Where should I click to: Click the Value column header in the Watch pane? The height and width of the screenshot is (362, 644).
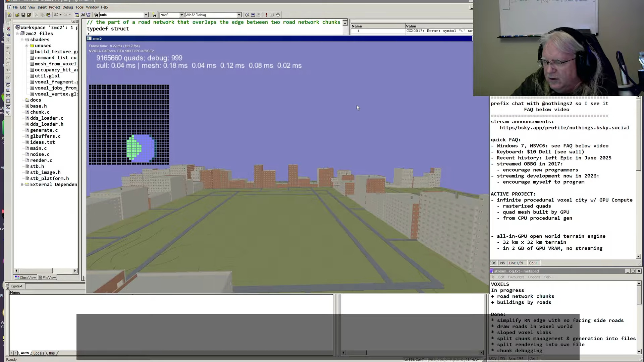click(439, 26)
